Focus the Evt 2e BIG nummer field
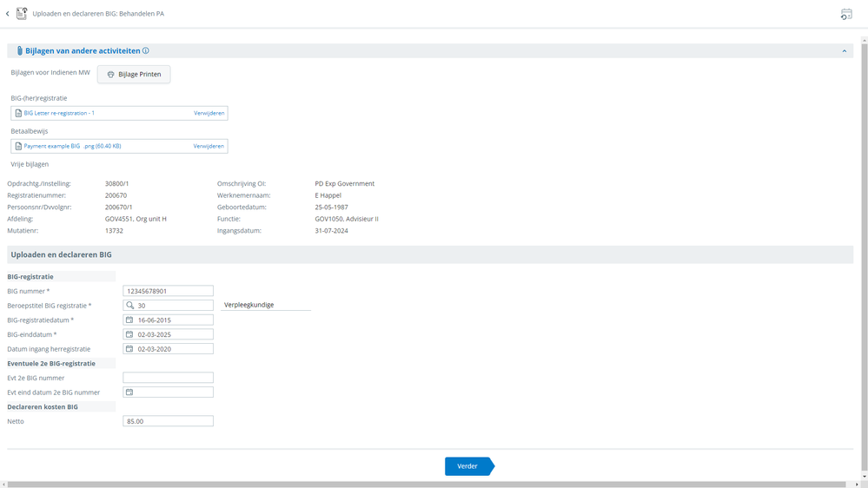868x488 pixels. (x=168, y=378)
